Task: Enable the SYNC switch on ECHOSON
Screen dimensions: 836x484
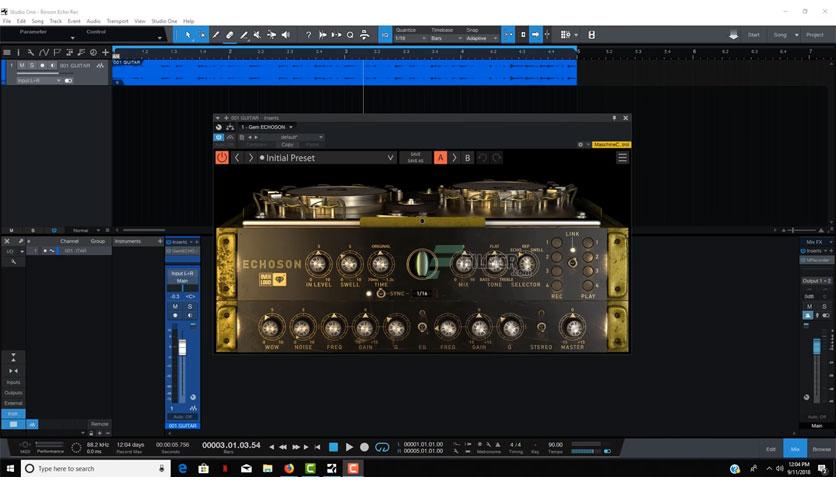Action: click(x=381, y=293)
